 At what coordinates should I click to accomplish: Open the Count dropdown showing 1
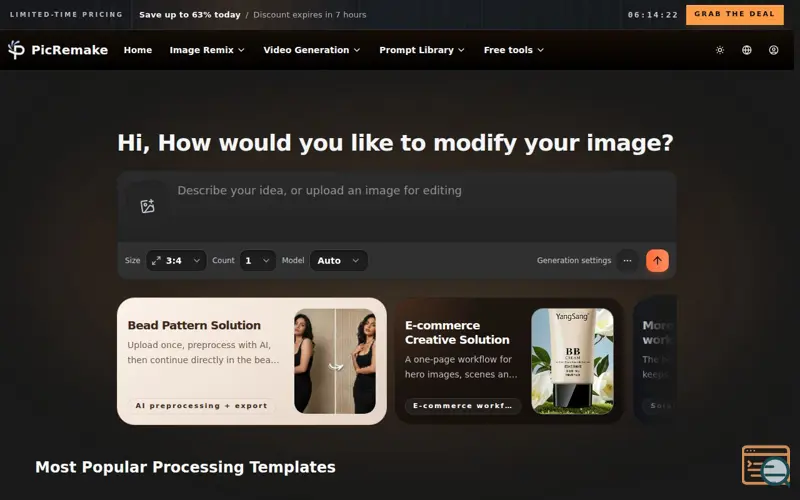(x=258, y=261)
